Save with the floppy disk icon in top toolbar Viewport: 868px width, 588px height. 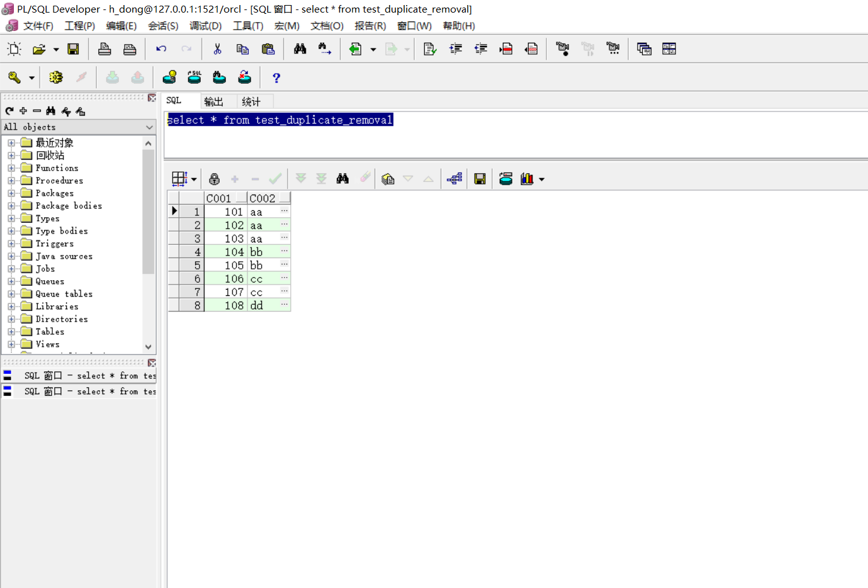pyautogui.click(x=73, y=49)
